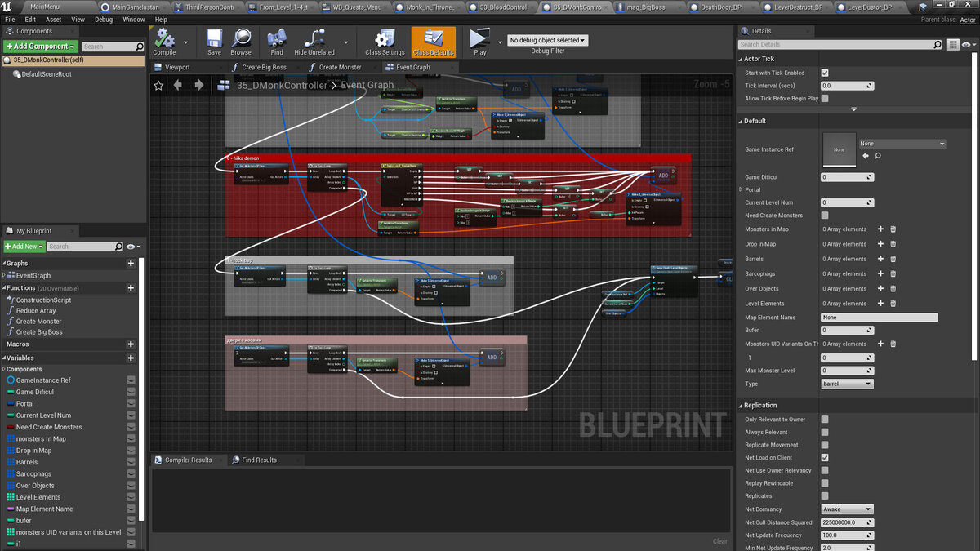
Task: Click Game Instance Ref thumbnail
Action: tap(839, 149)
